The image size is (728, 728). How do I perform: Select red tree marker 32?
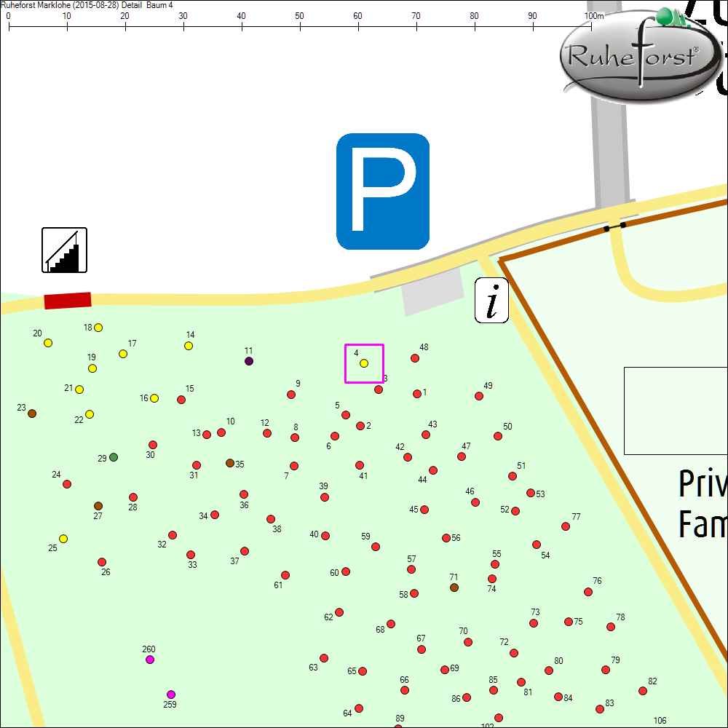pos(173,535)
